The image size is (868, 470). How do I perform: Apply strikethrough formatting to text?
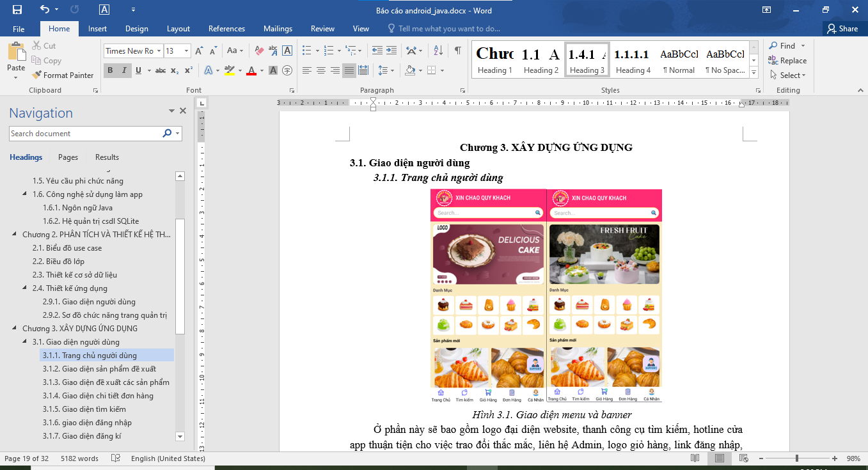pos(161,70)
